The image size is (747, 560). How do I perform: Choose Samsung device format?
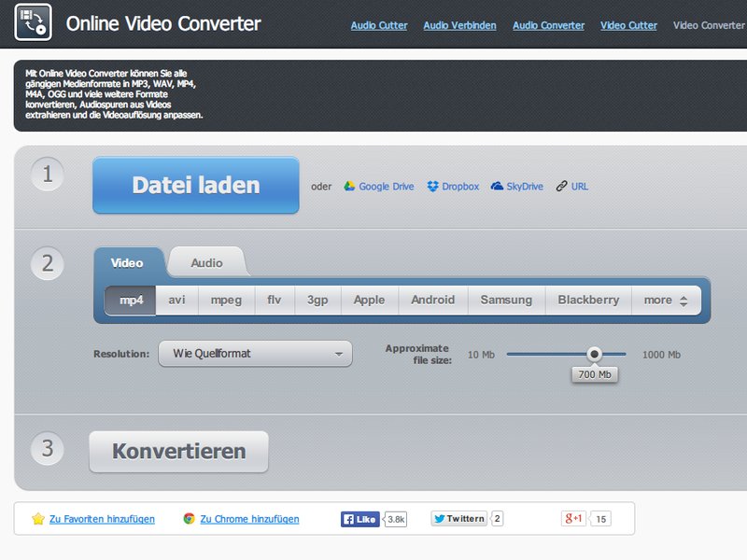pyautogui.click(x=506, y=300)
